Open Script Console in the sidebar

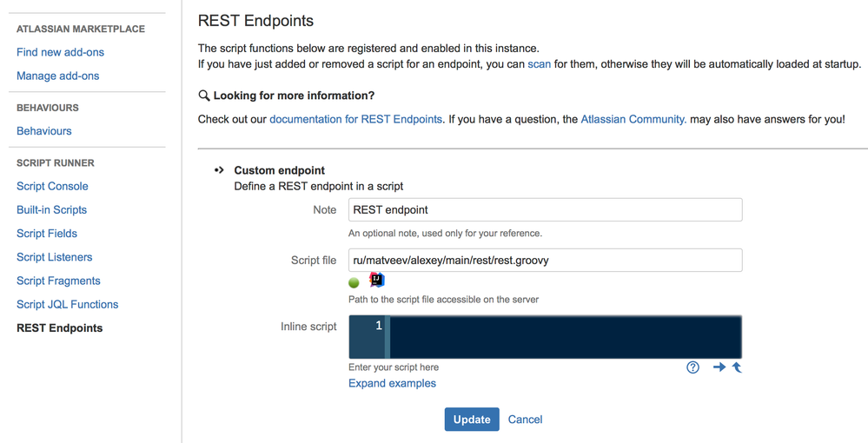pyautogui.click(x=52, y=186)
